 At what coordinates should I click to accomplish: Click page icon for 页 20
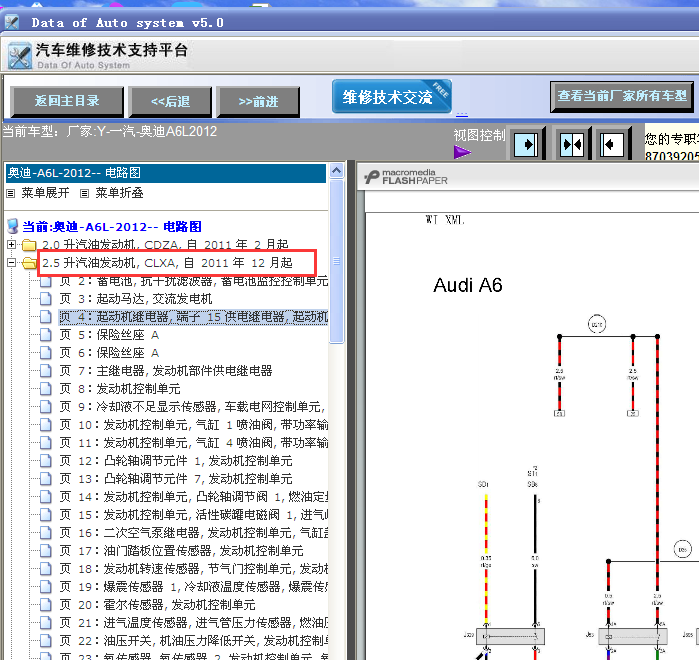[x=45, y=605]
